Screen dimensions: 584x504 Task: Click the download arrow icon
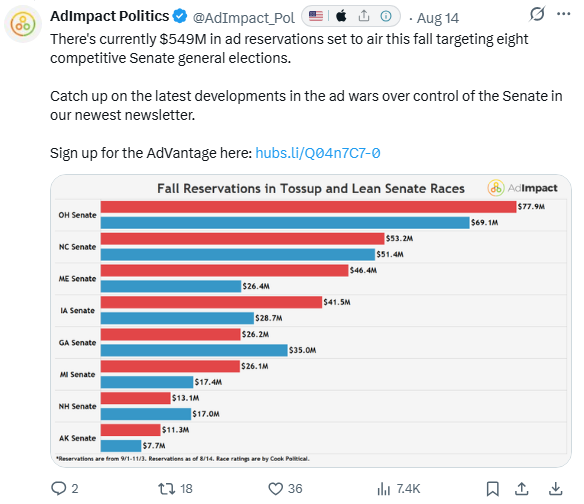pos(555,488)
